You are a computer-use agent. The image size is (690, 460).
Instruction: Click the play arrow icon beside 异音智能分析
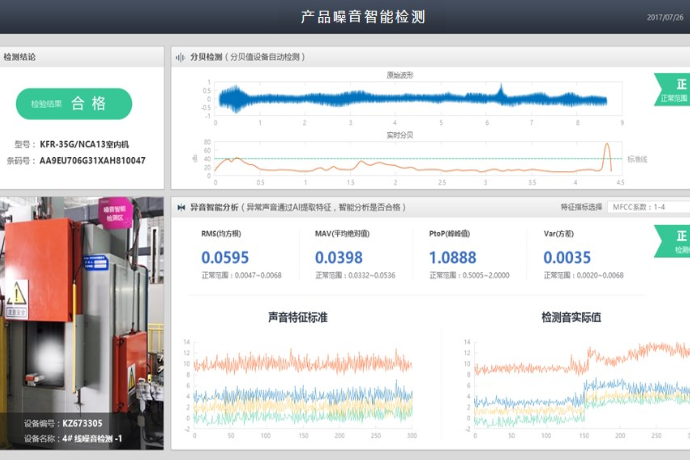pyautogui.click(x=180, y=207)
